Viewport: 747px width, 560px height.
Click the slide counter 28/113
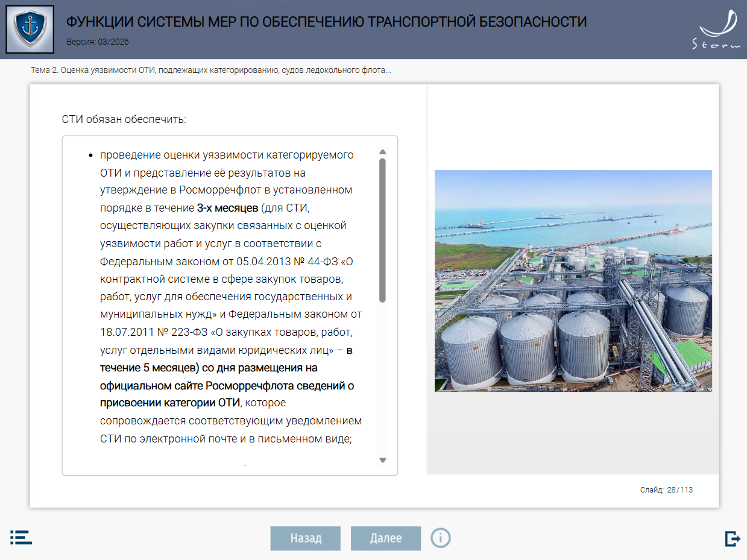[666, 490]
